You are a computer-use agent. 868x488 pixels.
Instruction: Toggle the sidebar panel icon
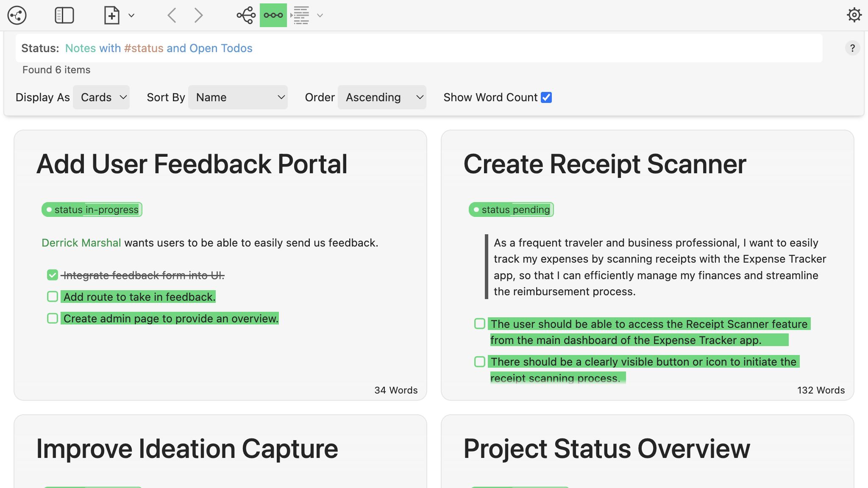(x=64, y=15)
